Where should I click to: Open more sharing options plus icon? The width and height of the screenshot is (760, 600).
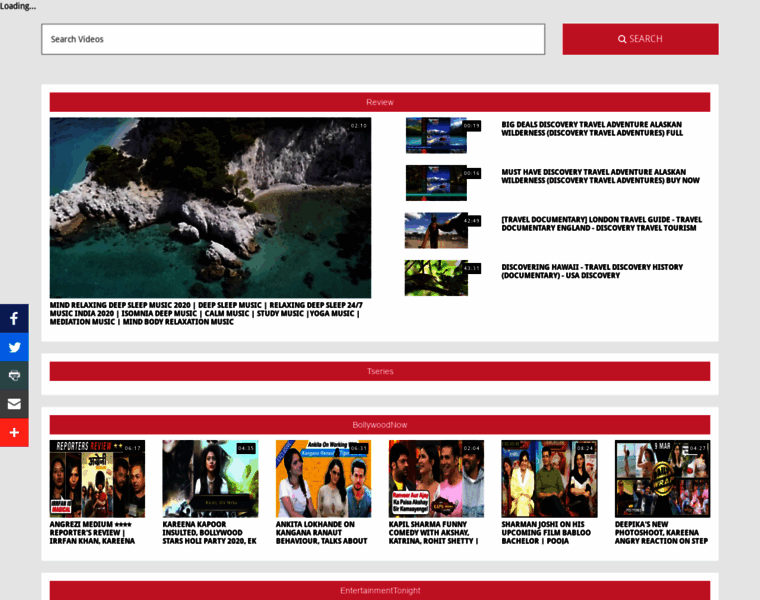(14, 432)
